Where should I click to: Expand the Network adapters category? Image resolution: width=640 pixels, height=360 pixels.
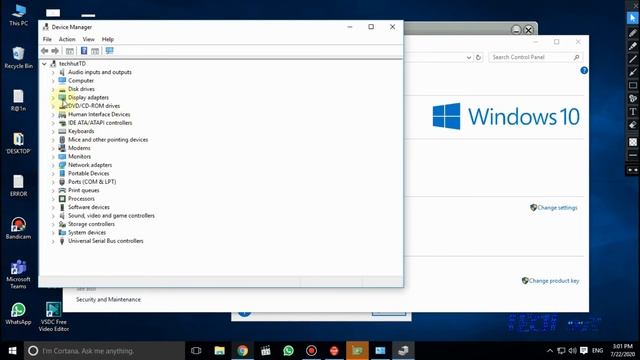pos(53,165)
